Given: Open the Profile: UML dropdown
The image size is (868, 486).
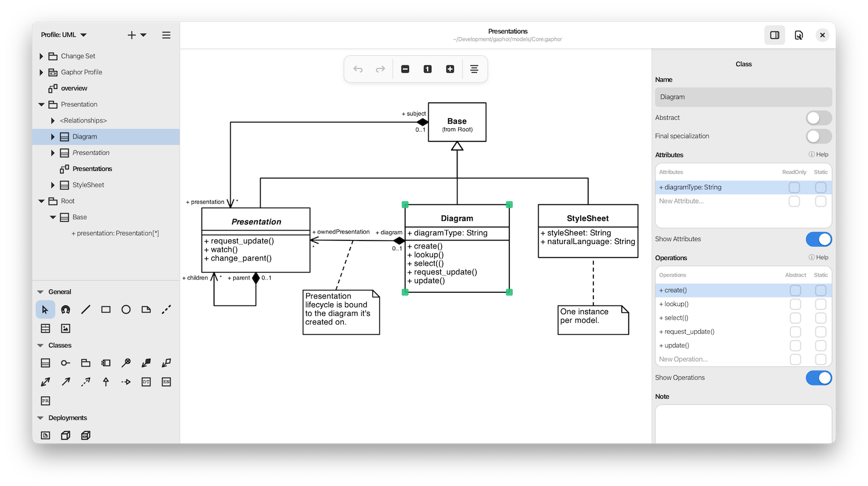Looking at the screenshot, I should pyautogui.click(x=63, y=35).
